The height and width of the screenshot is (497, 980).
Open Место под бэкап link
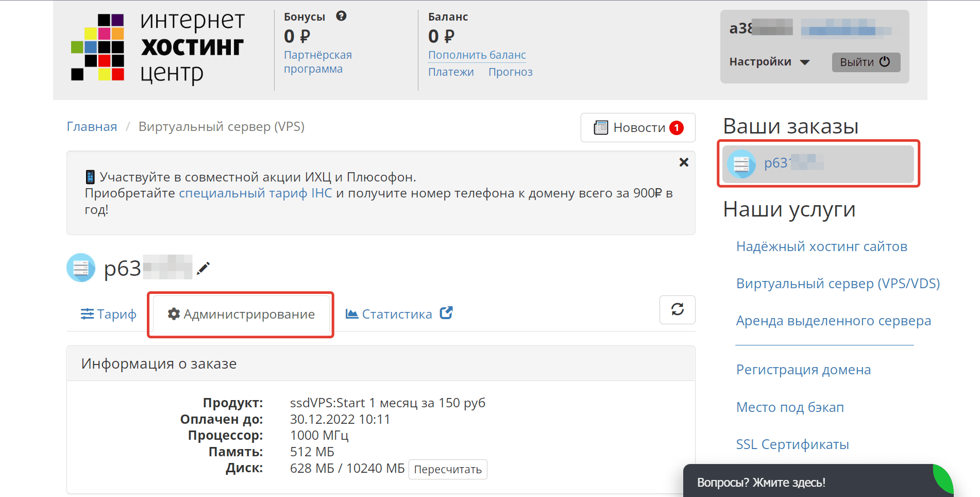tap(790, 407)
